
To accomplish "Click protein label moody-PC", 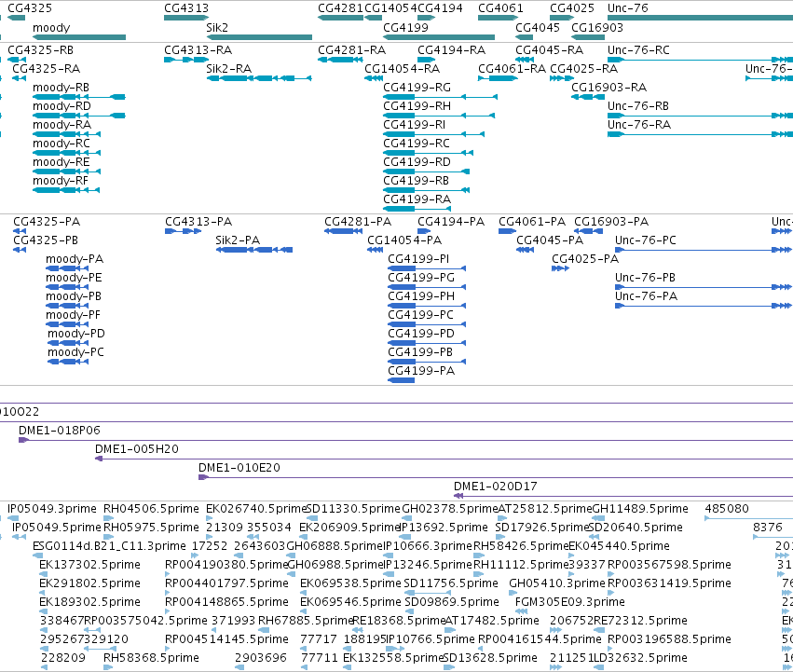I will coord(75,352).
